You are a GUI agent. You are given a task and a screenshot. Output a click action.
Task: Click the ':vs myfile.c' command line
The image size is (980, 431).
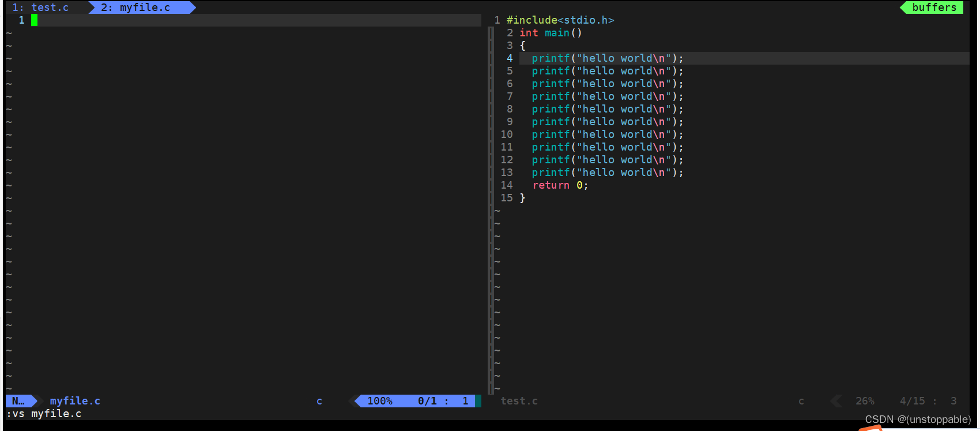tap(44, 414)
